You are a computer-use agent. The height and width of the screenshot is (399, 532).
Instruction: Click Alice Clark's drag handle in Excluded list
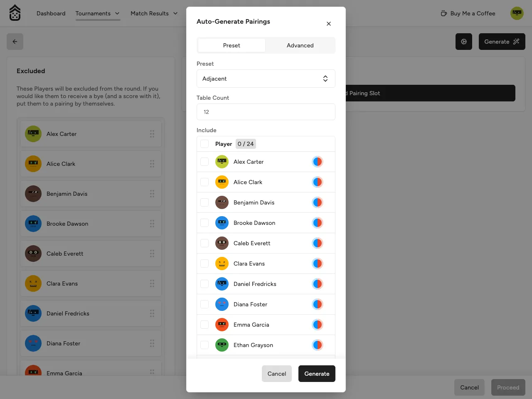click(152, 164)
